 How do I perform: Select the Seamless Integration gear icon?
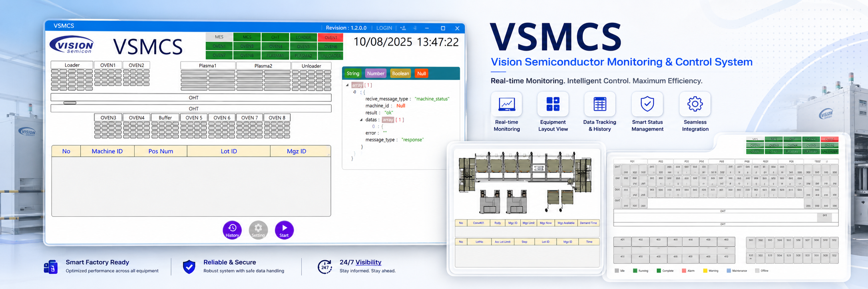tap(695, 104)
